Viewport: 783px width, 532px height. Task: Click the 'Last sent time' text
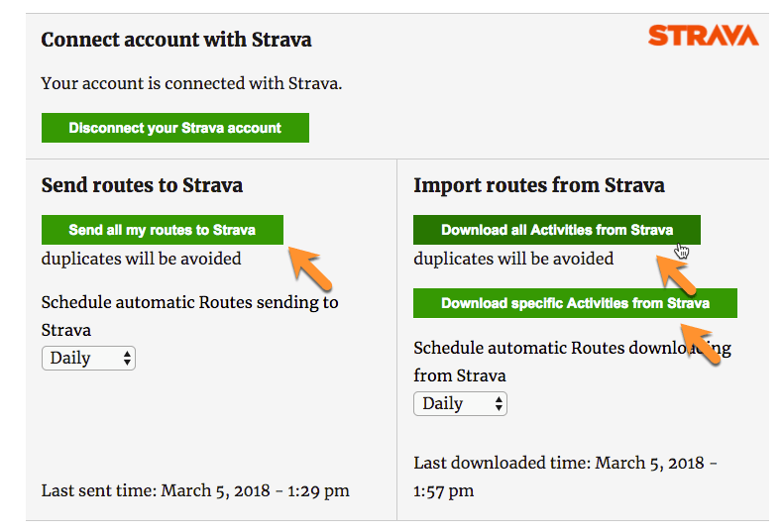click(x=195, y=490)
